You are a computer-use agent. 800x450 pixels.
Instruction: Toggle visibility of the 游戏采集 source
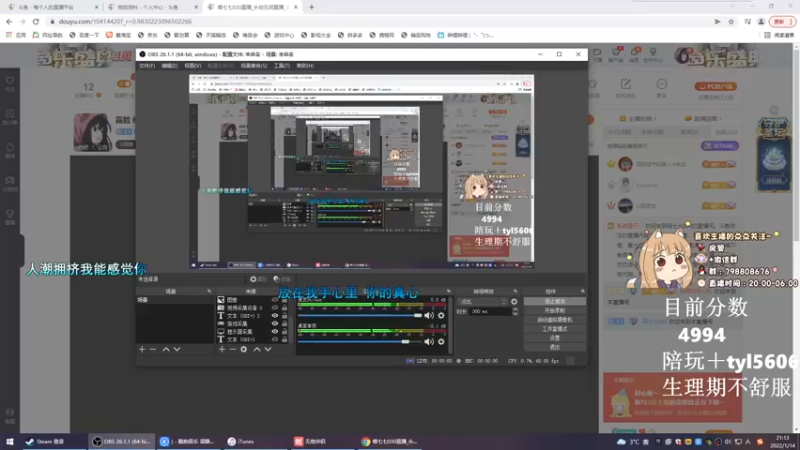(275, 323)
